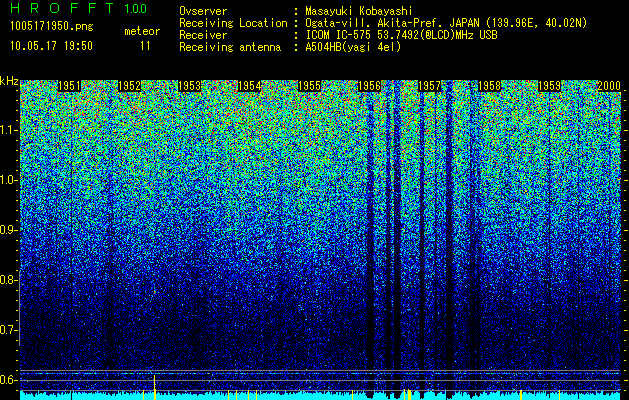
Task: Click the 1954 time axis label
Action: 250,86
